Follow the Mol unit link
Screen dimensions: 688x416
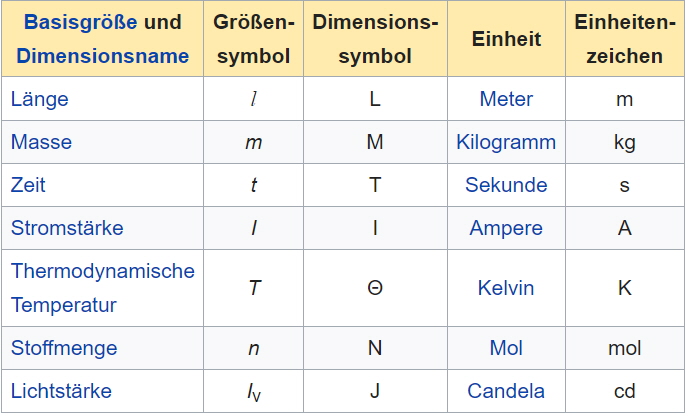(506, 348)
